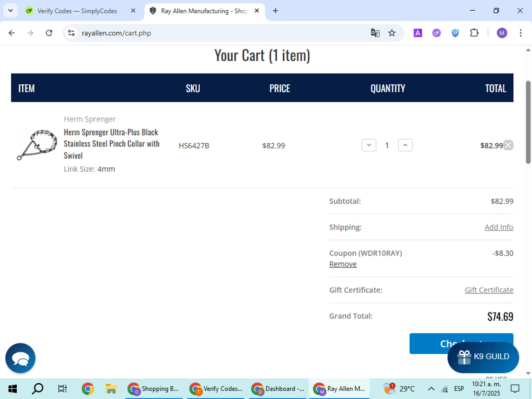Go back to the previous page

12,33
